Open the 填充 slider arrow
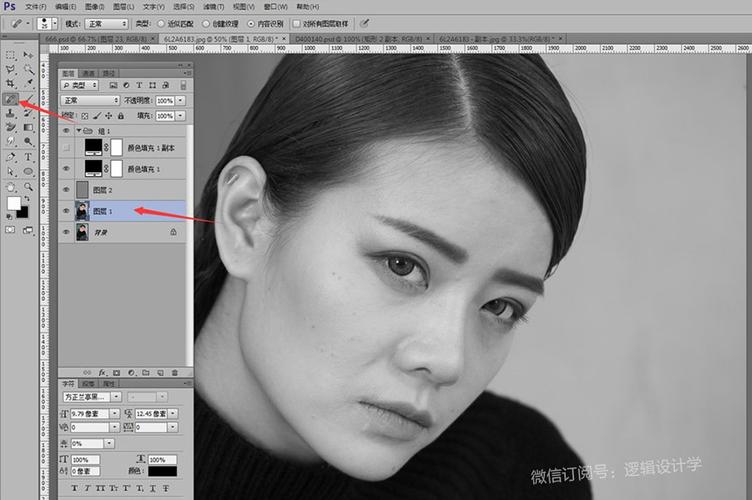Viewport: 752px width, 500px height. click(181, 116)
